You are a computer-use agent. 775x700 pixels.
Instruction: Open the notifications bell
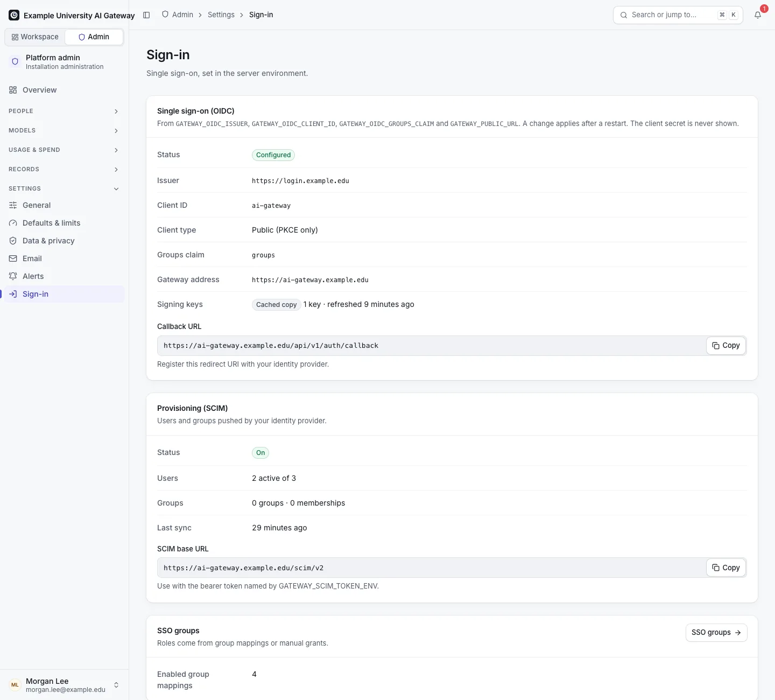tap(758, 15)
